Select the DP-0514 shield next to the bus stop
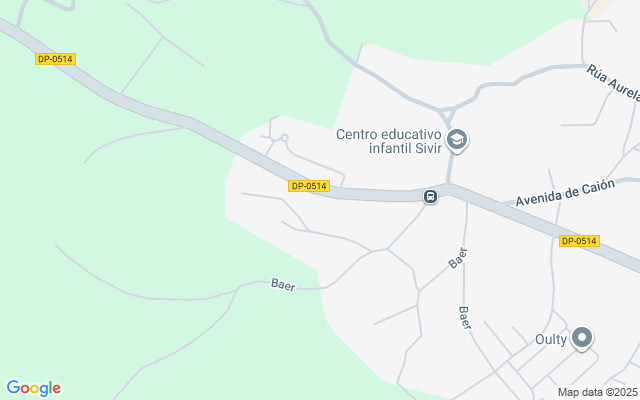 tap(309, 186)
